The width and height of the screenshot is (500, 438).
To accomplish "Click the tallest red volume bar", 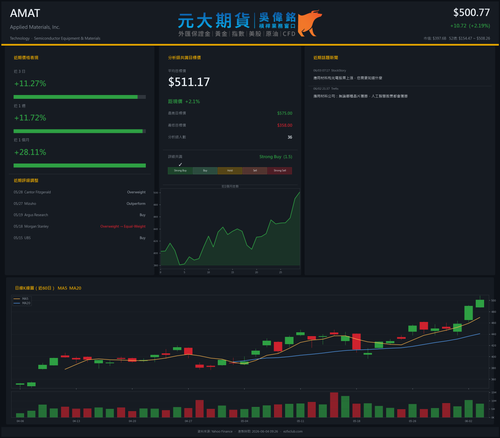I will pos(334,405).
